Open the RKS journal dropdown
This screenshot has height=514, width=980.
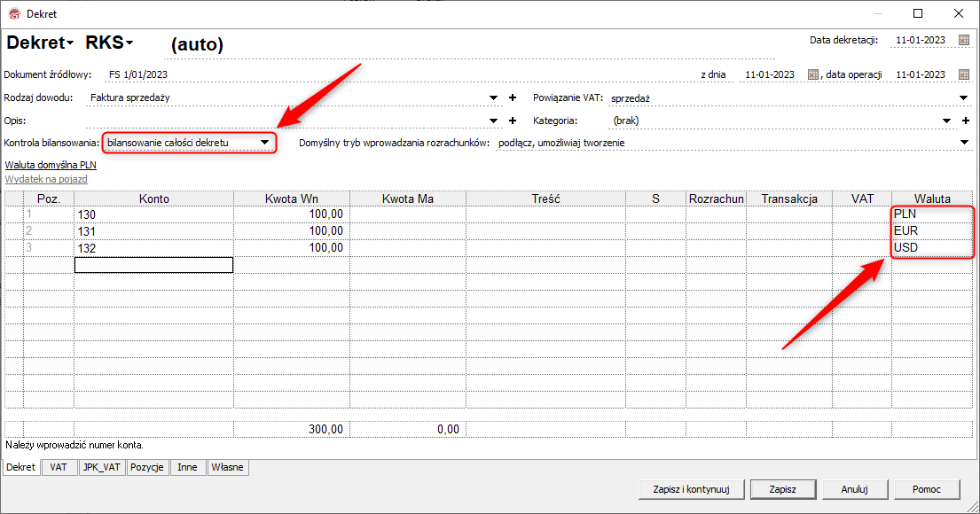point(109,43)
